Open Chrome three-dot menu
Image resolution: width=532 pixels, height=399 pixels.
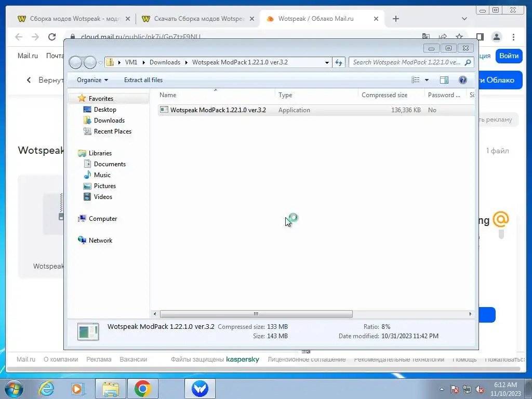pos(513,37)
